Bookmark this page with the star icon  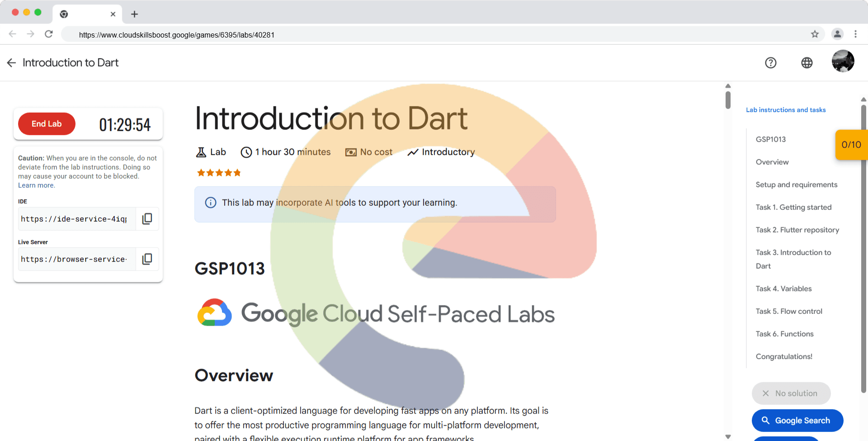(x=815, y=34)
